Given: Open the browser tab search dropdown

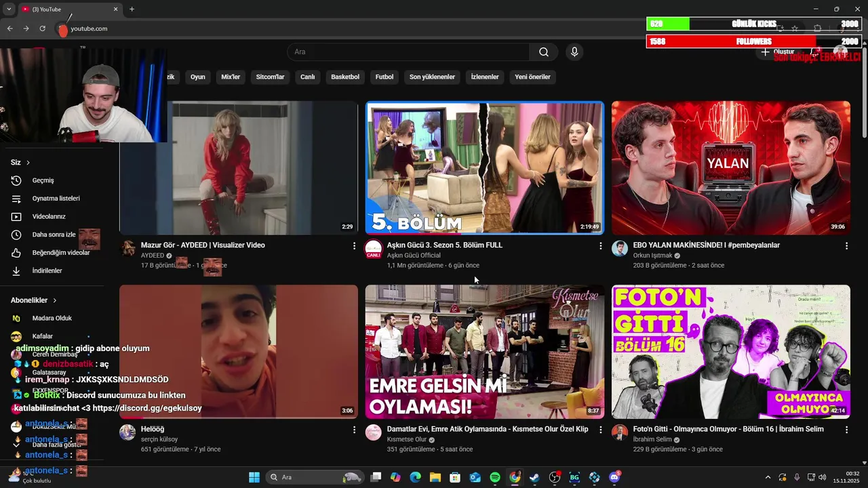Looking at the screenshot, I should coord(8,9).
